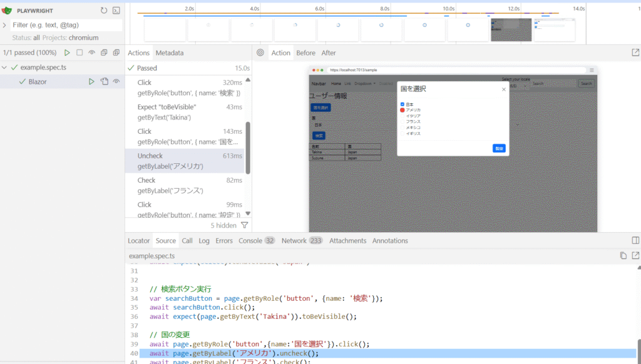Toggle the output terminal icon
Viewport: 641px width, 364px height.
point(116,11)
